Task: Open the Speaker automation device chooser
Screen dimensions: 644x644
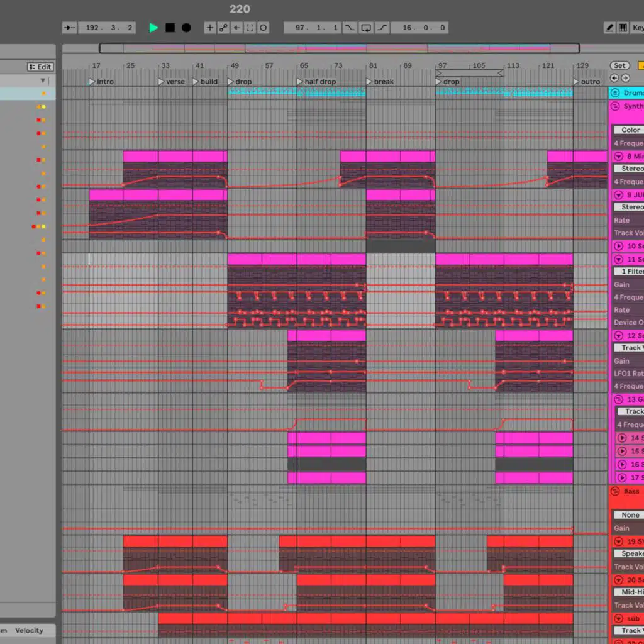Action: (629, 553)
